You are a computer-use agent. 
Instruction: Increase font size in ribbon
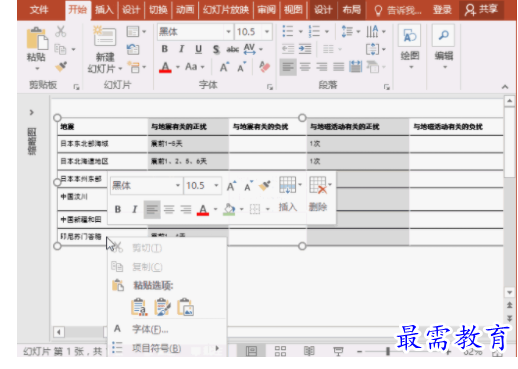(224, 67)
